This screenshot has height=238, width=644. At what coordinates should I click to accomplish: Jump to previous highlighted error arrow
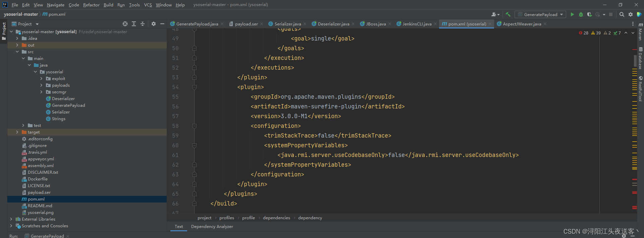(626, 33)
